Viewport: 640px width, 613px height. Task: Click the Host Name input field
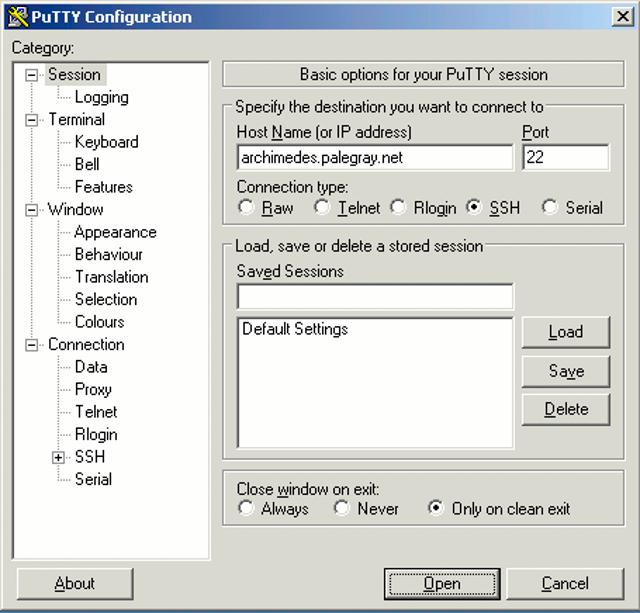click(x=374, y=158)
